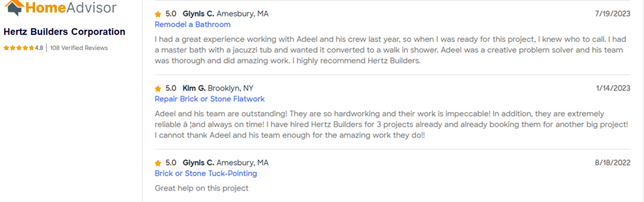Screen dimensions: 644x202
Task: Open the Remodel a Bathroom link
Action: tap(192, 25)
